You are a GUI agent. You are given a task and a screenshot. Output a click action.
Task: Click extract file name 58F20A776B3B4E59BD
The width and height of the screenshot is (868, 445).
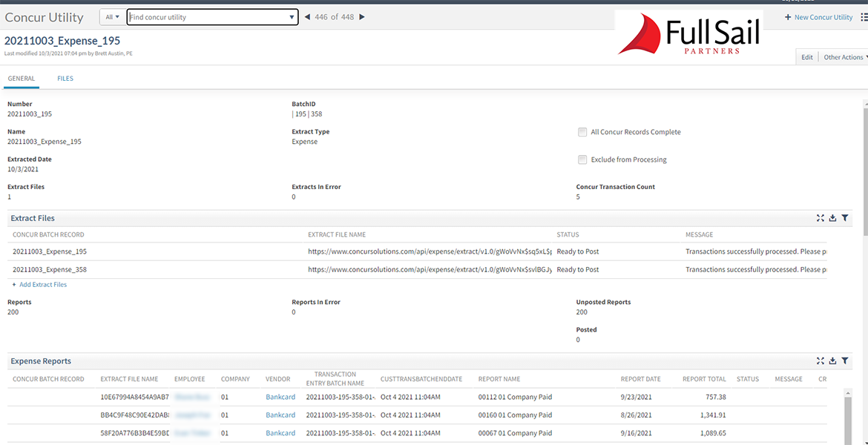tap(134, 433)
